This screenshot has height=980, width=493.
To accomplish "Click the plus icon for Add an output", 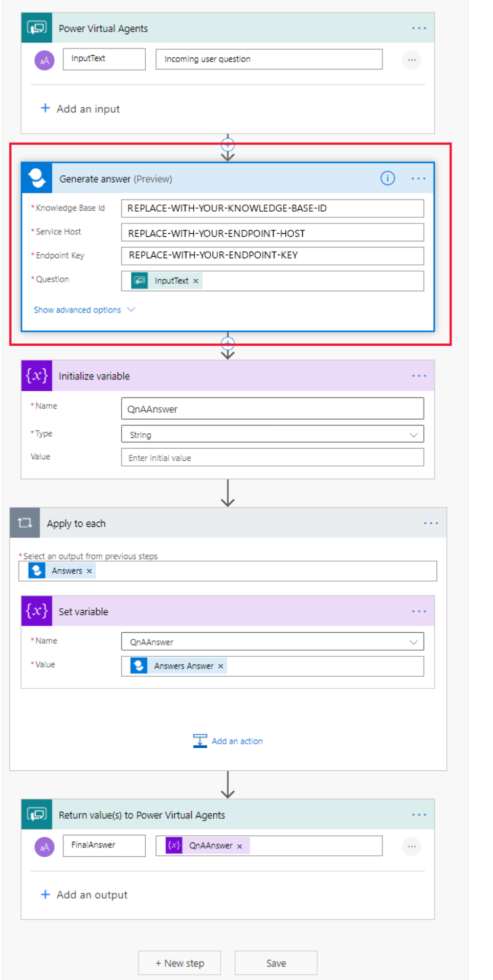I will pos(46,894).
